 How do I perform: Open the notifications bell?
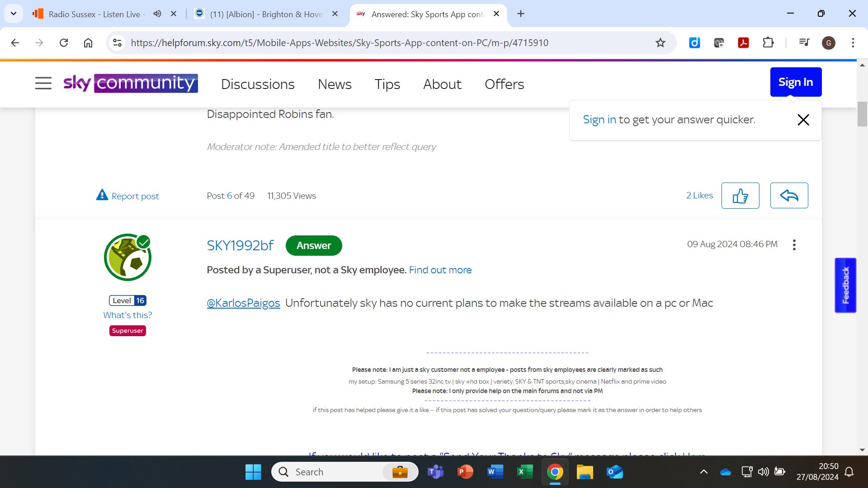tap(849, 472)
